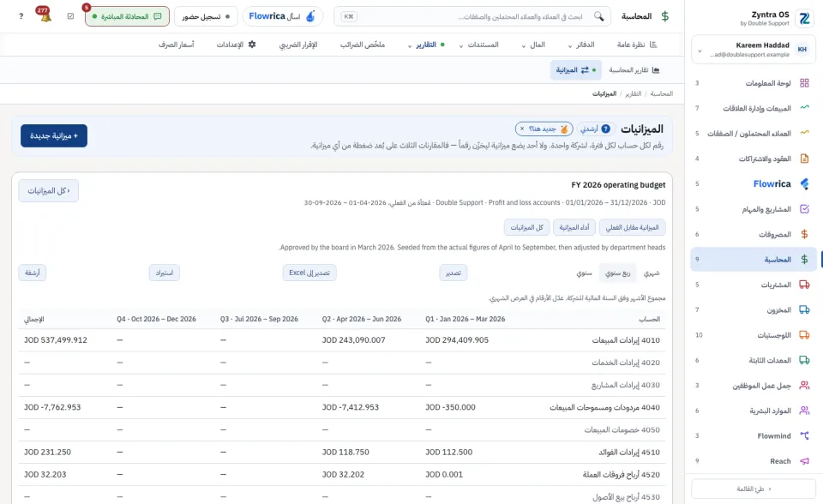Click total value 'JOD 537,499.912'
The height and width of the screenshot is (504, 823).
tap(56, 340)
